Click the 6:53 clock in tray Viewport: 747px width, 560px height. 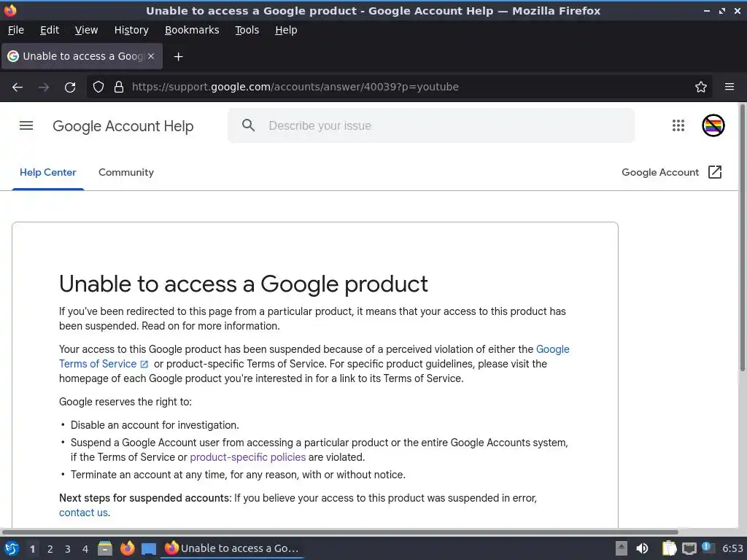tap(732, 548)
